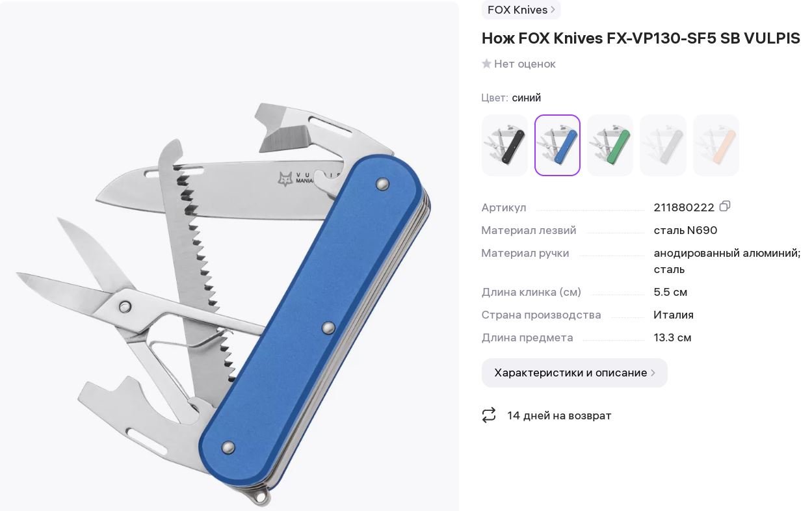
Task: Copy the article number 211880222
Action: (725, 206)
